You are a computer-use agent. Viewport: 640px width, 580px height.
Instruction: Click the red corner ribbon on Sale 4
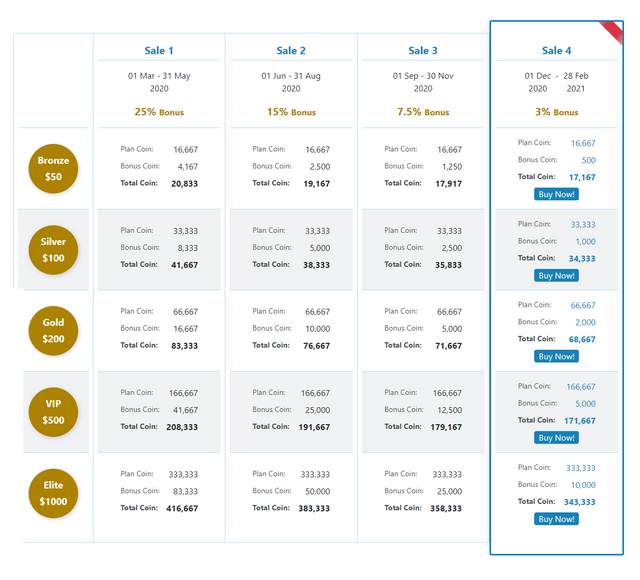pyautogui.click(x=612, y=33)
